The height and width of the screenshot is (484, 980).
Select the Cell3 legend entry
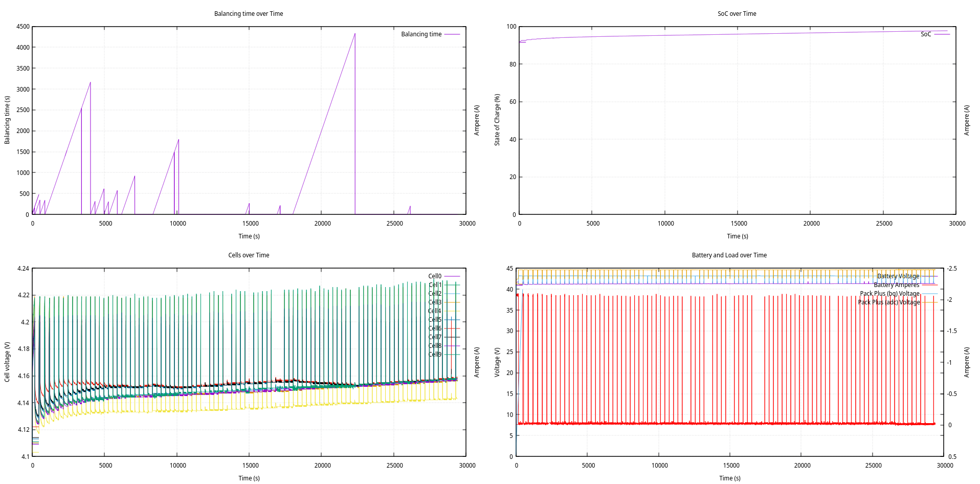(x=435, y=302)
